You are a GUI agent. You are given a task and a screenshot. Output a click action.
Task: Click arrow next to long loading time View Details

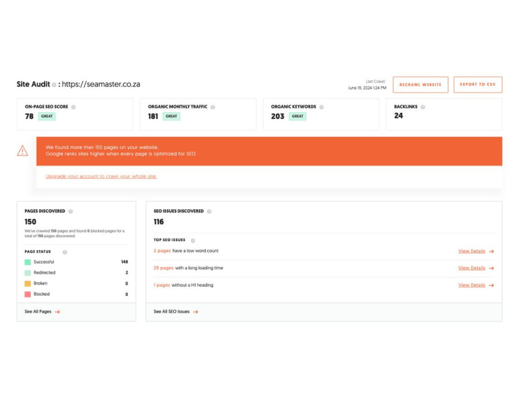(x=491, y=268)
